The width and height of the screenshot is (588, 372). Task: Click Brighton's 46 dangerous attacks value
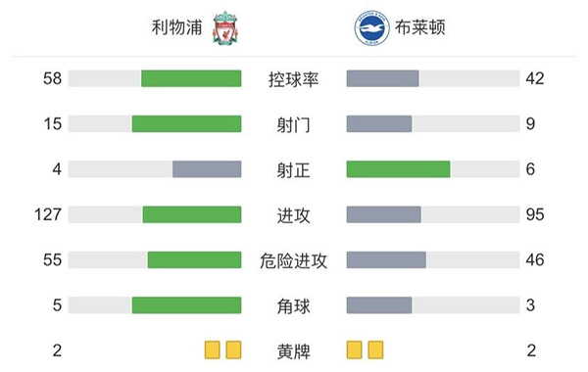click(x=535, y=260)
